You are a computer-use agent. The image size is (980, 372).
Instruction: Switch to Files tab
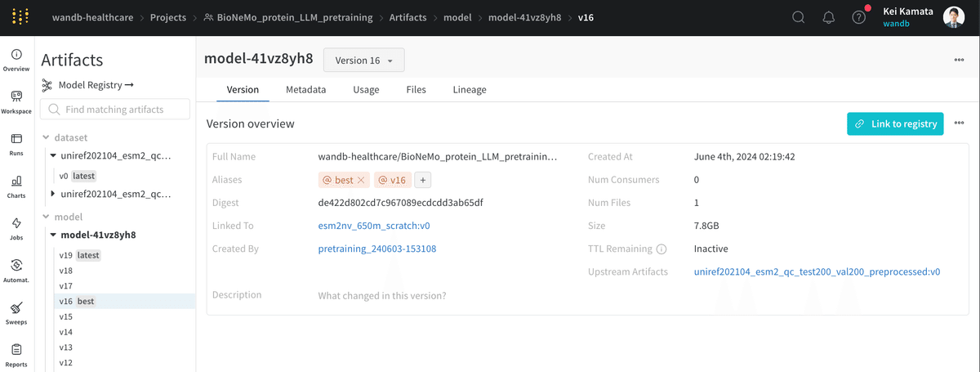tap(416, 90)
